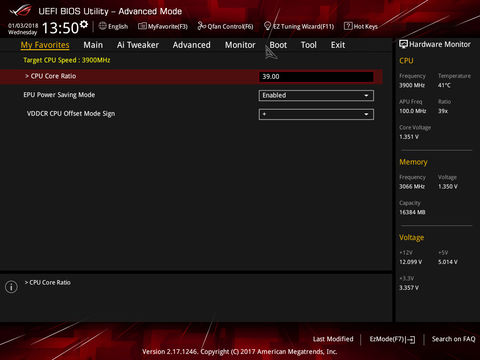Expand the VDDCR CPU Offset Mode Sign dropdown
Screen dimensions: 480x360
point(316,114)
